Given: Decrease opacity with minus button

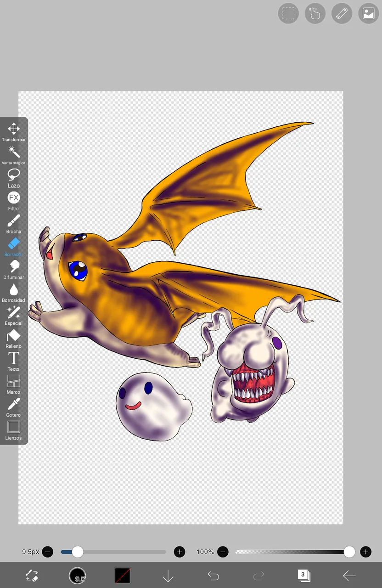Looking at the screenshot, I should point(223,552).
